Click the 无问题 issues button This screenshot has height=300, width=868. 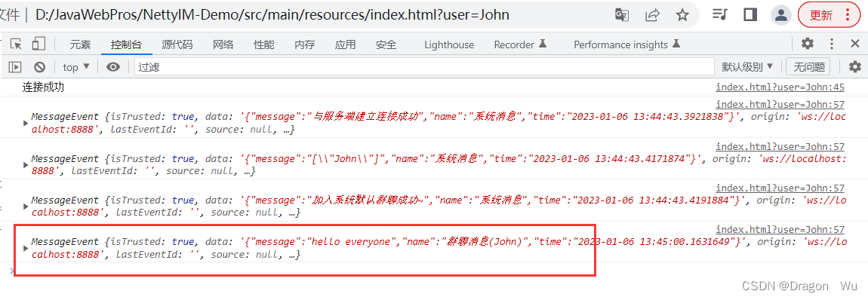808,67
